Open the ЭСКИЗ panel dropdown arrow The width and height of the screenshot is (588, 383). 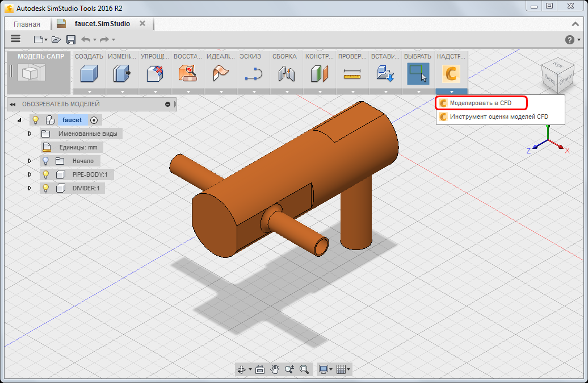(254, 92)
